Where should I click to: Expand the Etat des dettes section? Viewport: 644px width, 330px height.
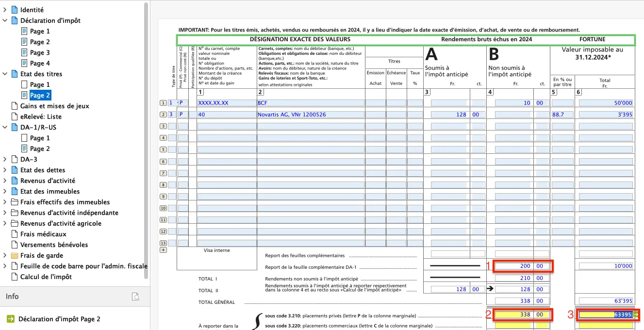coord(5,170)
